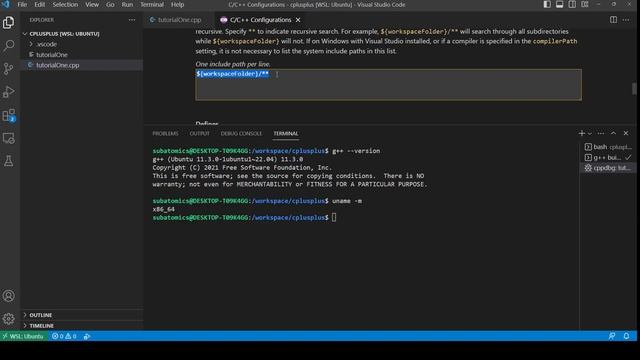640x360 pixels.
Task: Open the Help menu
Action: 177,4
